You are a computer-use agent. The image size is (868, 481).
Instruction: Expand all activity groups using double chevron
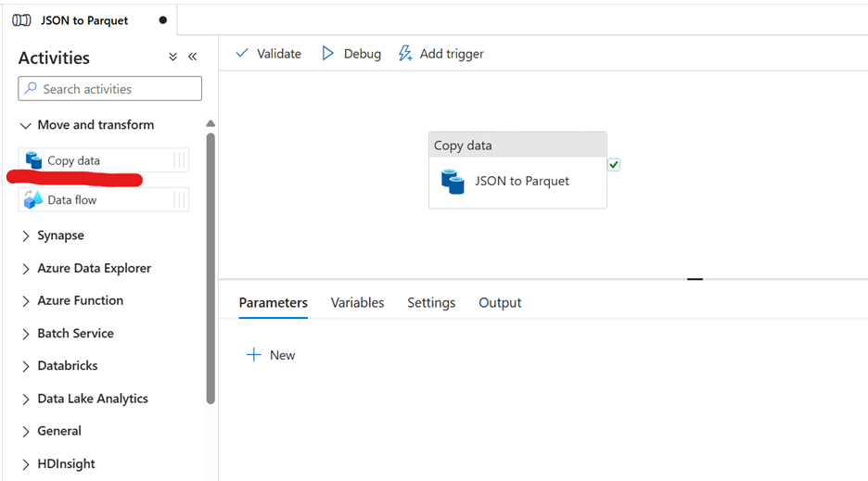pyautogui.click(x=172, y=57)
